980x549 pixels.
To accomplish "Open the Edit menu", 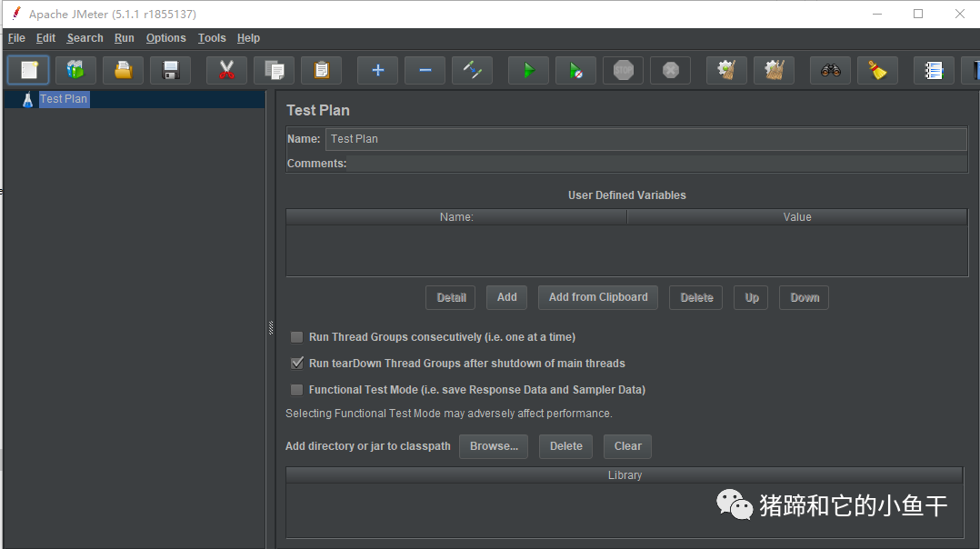I will click(x=45, y=38).
